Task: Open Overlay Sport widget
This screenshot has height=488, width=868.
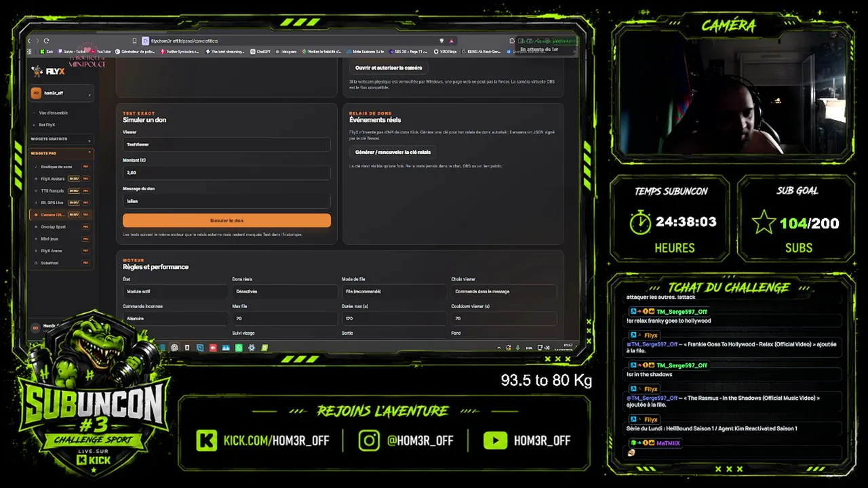Action: pyautogui.click(x=61, y=227)
